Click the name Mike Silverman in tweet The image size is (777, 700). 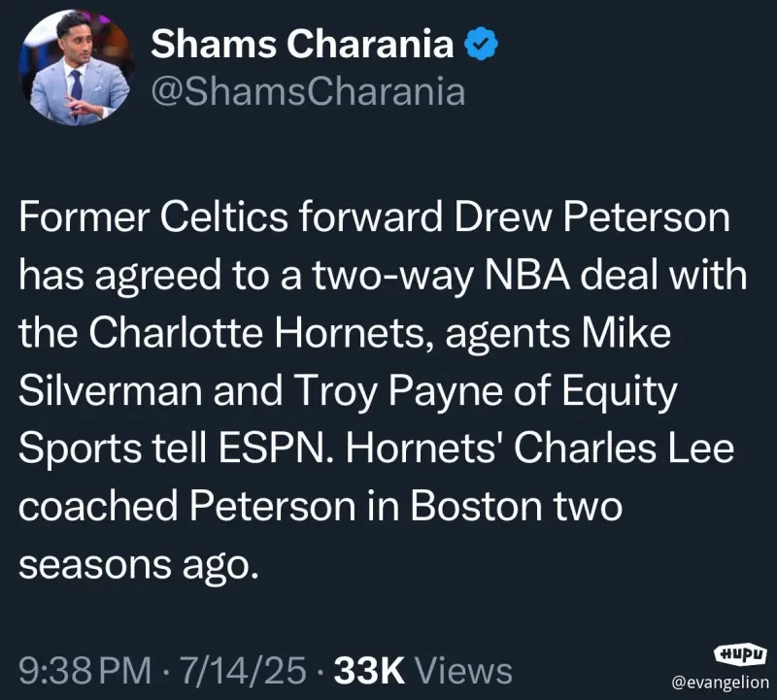tap(345, 361)
